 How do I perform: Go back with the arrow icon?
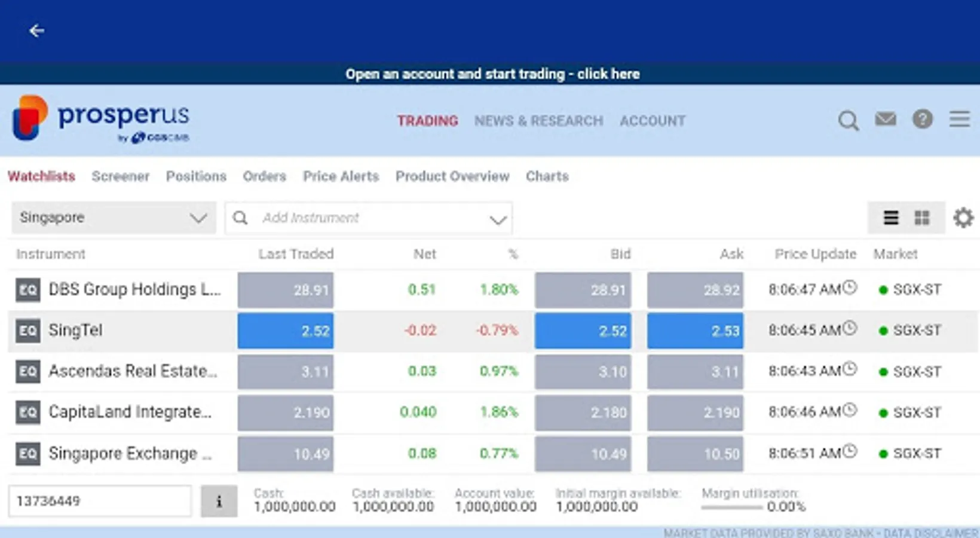(x=37, y=30)
